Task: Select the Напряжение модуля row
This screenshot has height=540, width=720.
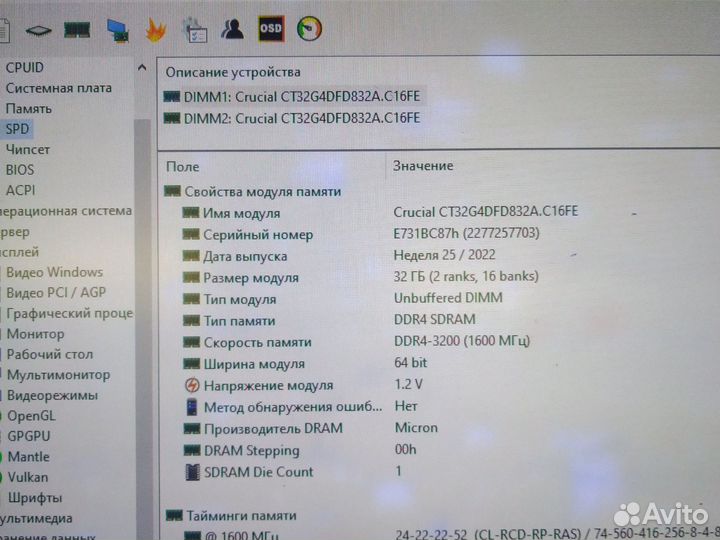Action: tap(303, 385)
